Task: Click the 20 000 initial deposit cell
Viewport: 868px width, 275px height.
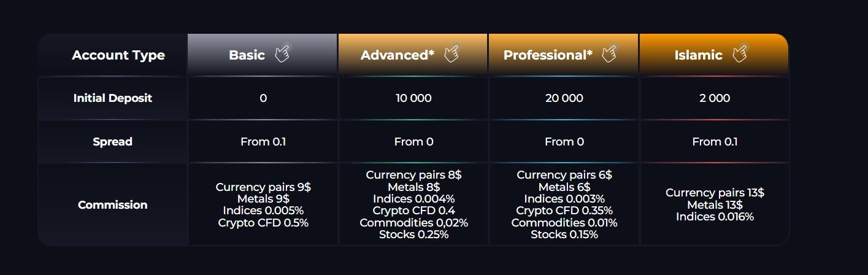Action: (x=564, y=98)
